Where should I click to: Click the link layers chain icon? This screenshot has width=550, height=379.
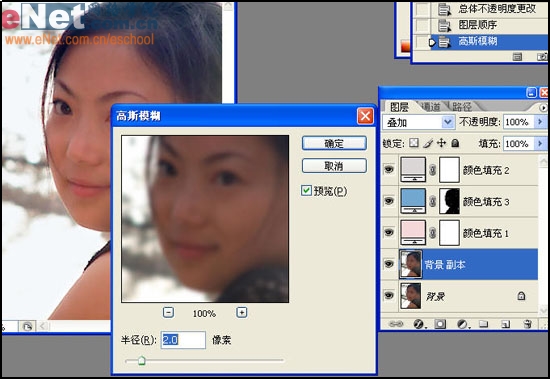[x=396, y=324]
